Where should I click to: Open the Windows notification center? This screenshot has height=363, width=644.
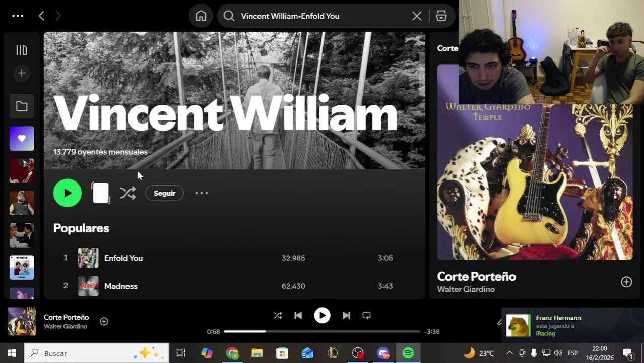[x=628, y=353]
